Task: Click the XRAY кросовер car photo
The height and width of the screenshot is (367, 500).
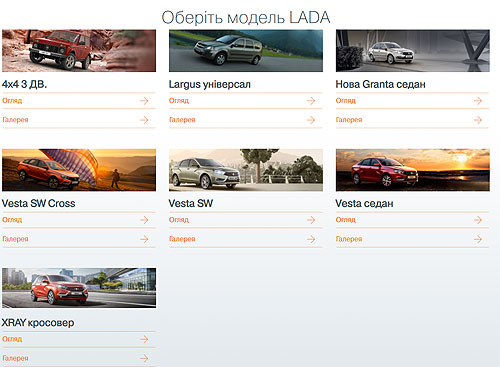Action: (x=79, y=288)
